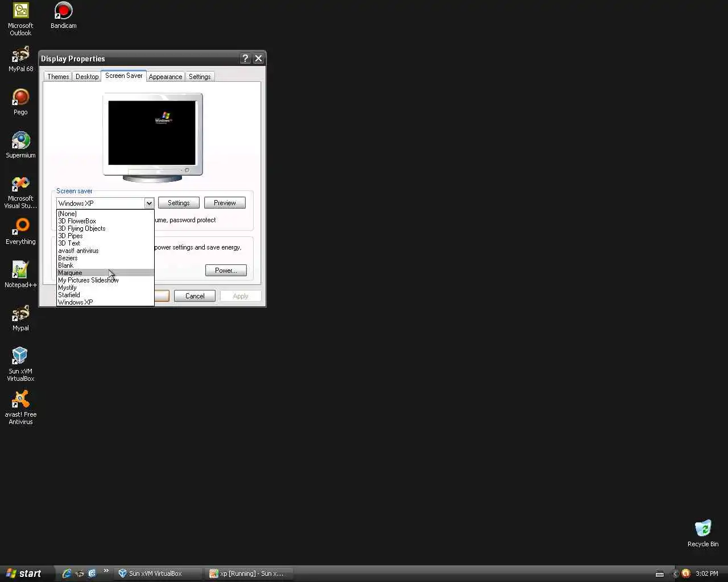Viewport: 728px width, 582px height.
Task: Launch the avast! Free Antivirus desktop icon
Action: (20, 408)
